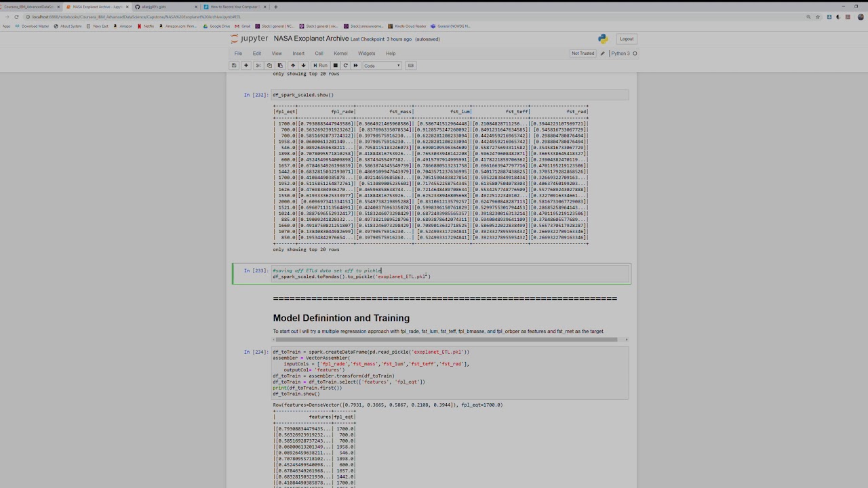Click the Not Trusted button
Screen dimensions: 868x488
583,54
